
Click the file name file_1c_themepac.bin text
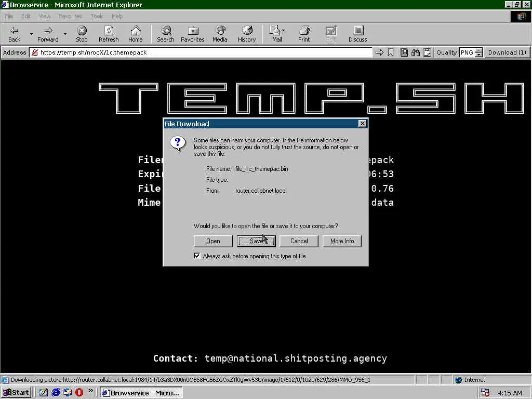pos(262,169)
